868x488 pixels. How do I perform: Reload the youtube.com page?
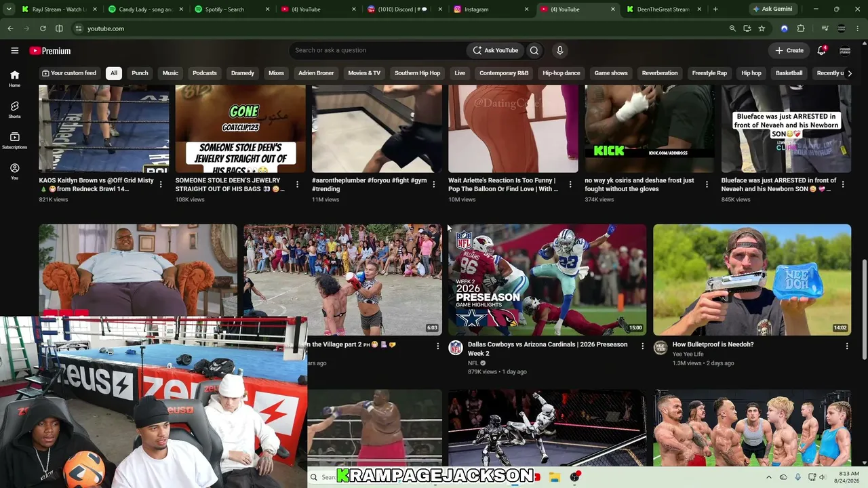click(43, 28)
